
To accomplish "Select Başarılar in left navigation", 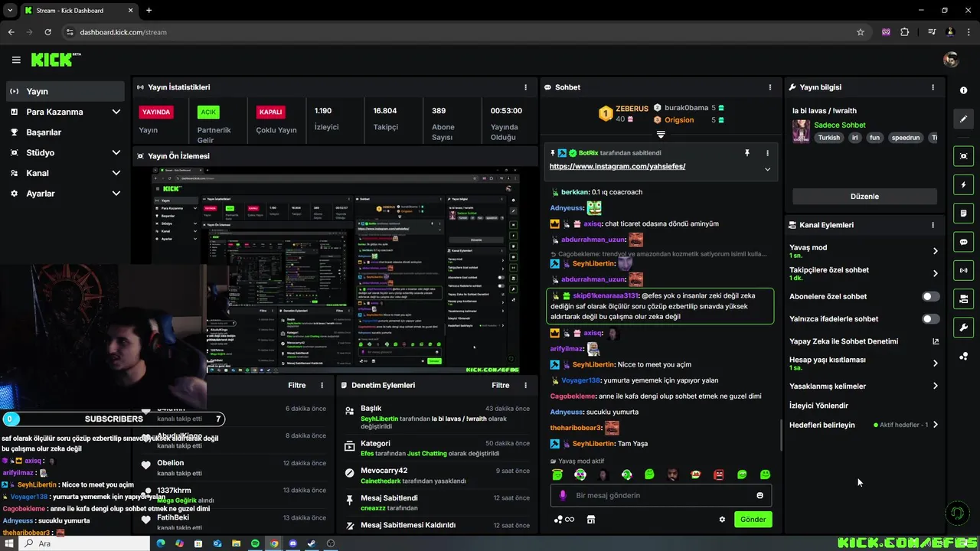I will 65,132.
